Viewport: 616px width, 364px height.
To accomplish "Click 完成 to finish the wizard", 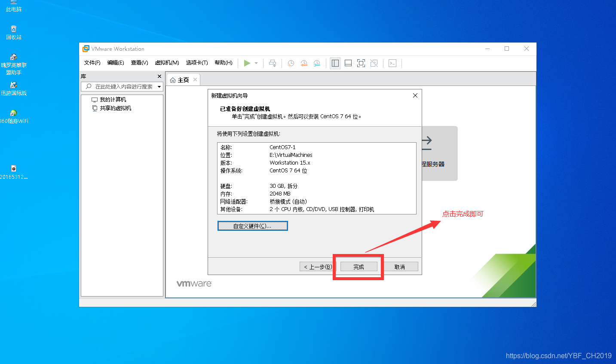I will (x=359, y=267).
